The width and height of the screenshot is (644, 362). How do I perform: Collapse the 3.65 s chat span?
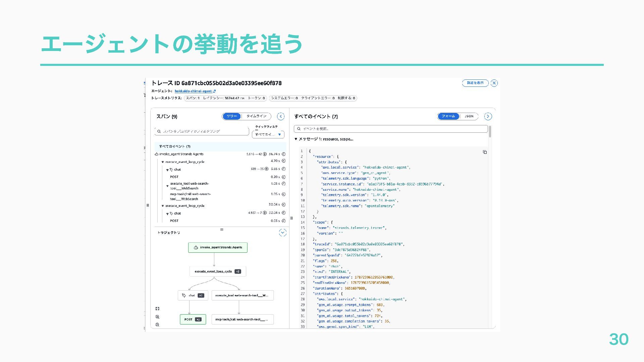[167, 170]
